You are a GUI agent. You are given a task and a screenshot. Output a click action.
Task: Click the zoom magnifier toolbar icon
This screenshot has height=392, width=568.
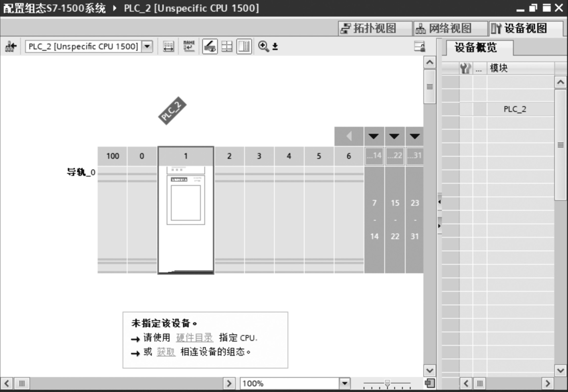[263, 46]
